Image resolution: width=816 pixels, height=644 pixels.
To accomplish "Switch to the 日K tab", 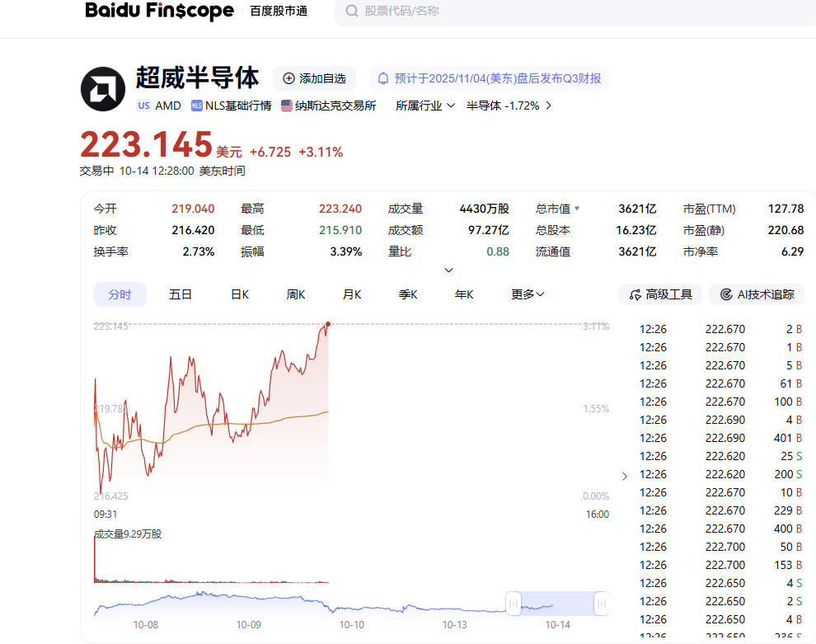I will (x=240, y=294).
